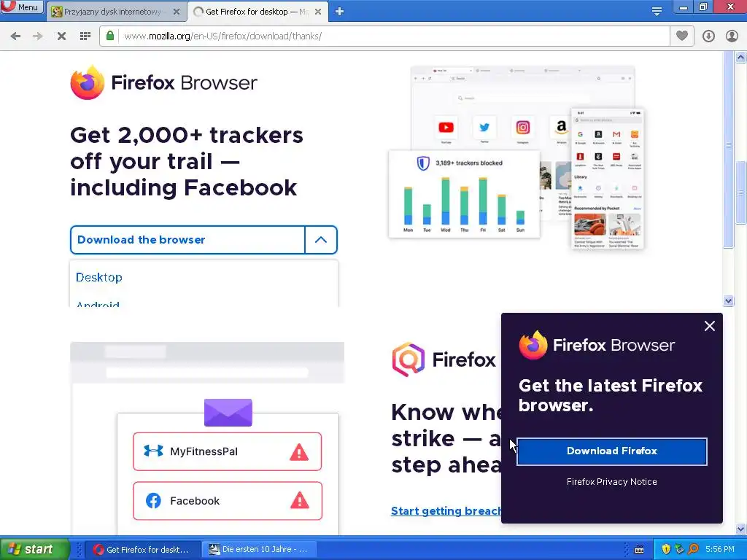
Task: Click the inner scrollbar down arrow
Action: tap(729, 300)
